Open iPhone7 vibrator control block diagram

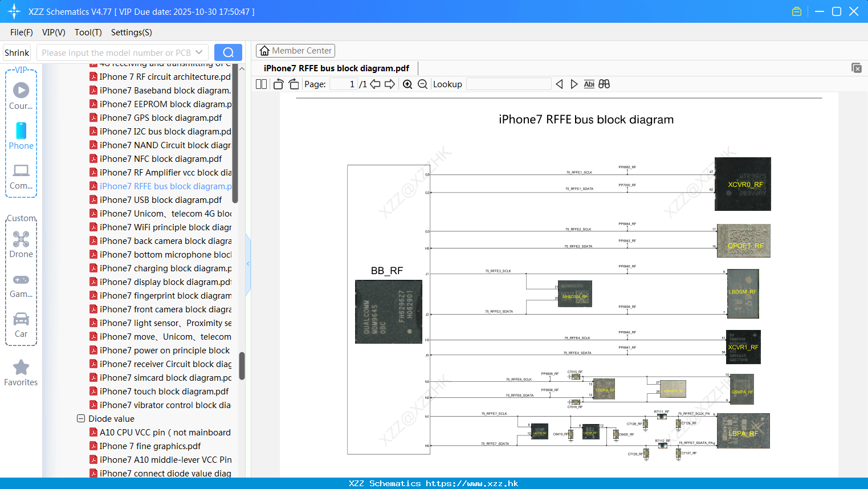coord(160,405)
